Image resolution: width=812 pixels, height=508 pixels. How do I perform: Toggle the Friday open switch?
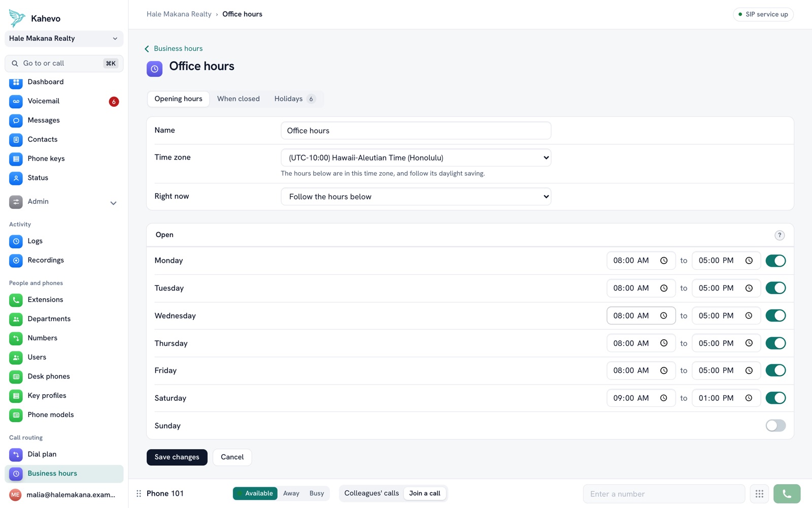(775, 370)
